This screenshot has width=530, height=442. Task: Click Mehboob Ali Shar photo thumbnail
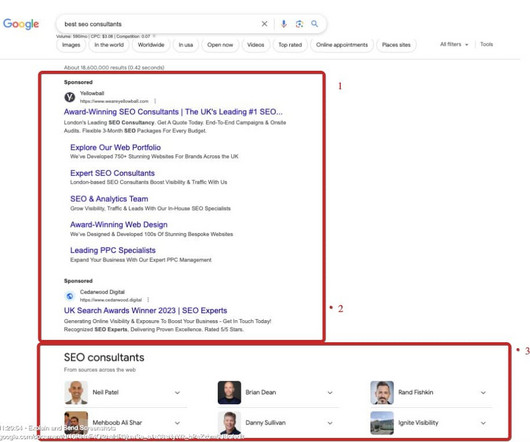[x=76, y=423]
